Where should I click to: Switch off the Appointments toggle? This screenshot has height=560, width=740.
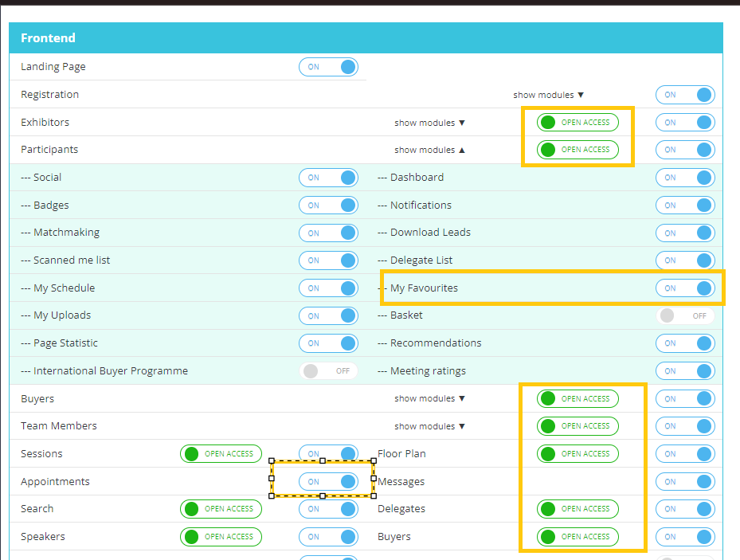(x=328, y=481)
